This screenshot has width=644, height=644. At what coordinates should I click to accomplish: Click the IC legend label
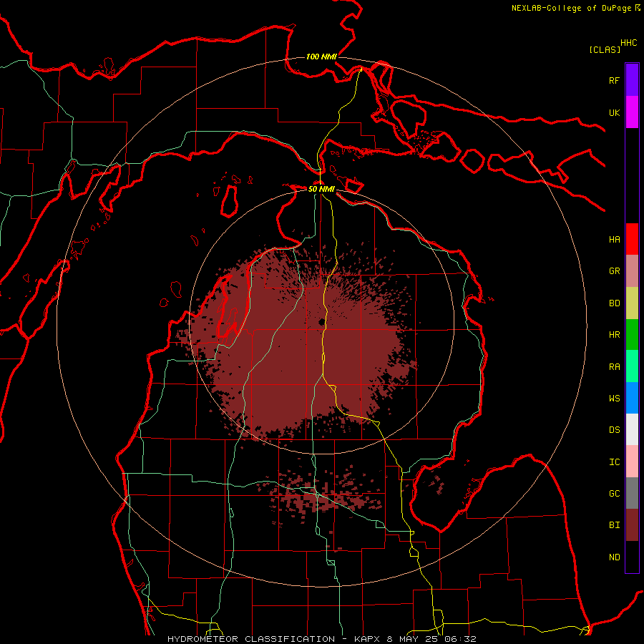614,462
